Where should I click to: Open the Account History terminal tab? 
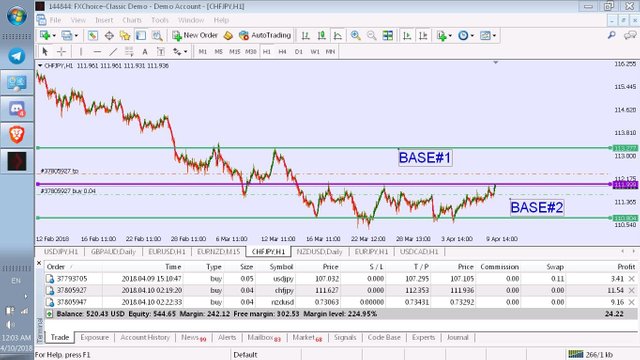[x=145, y=337]
